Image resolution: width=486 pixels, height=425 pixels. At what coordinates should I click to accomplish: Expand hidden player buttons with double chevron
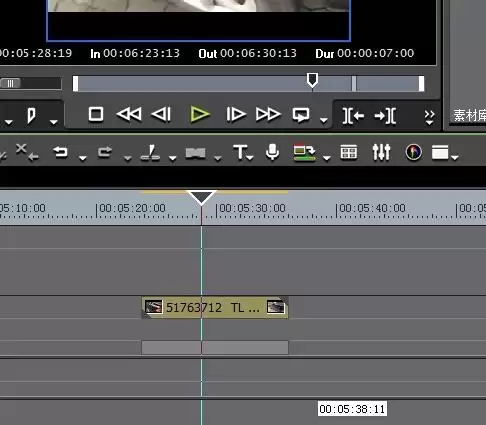point(429,117)
